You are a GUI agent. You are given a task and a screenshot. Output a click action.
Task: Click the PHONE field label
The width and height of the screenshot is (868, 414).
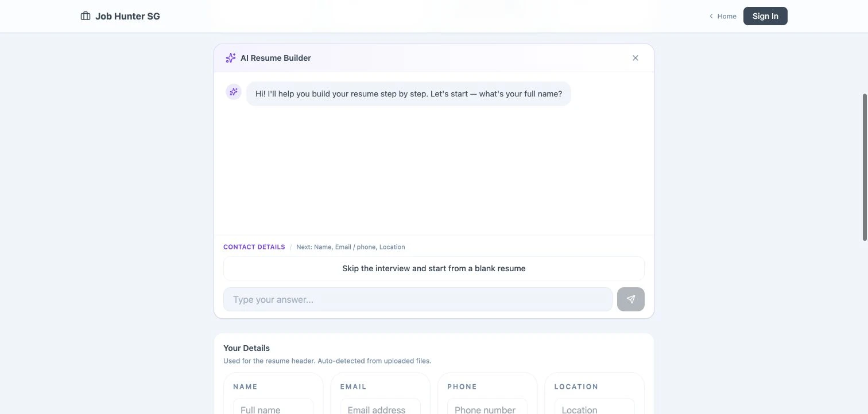462,387
